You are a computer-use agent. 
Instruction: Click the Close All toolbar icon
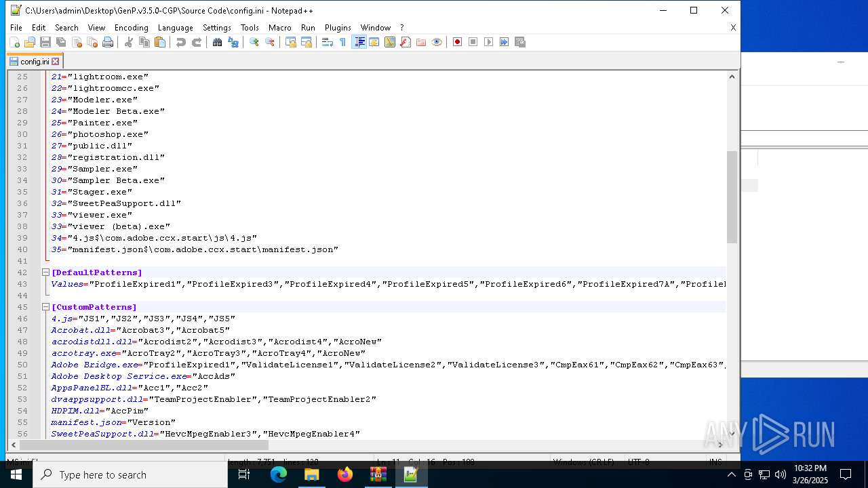(92, 42)
